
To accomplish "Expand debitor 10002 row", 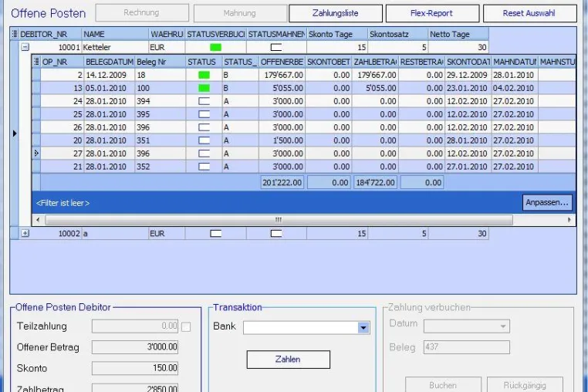I will [x=25, y=233].
